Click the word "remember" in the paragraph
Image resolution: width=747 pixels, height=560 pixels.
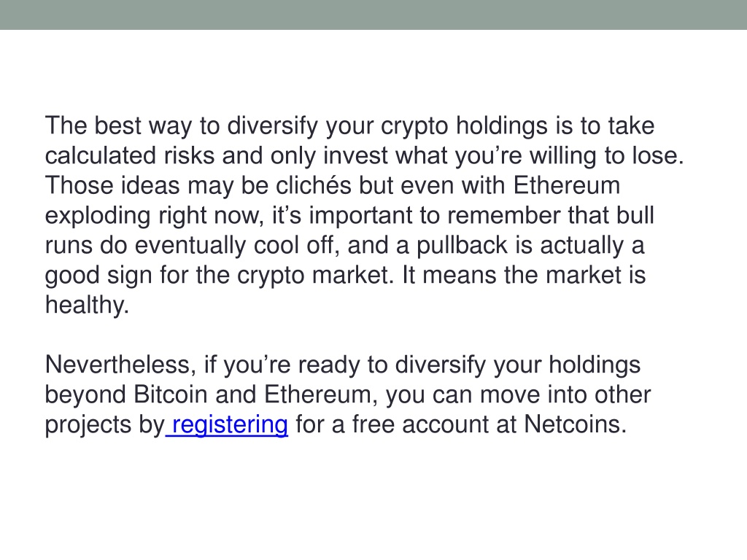[504, 216]
